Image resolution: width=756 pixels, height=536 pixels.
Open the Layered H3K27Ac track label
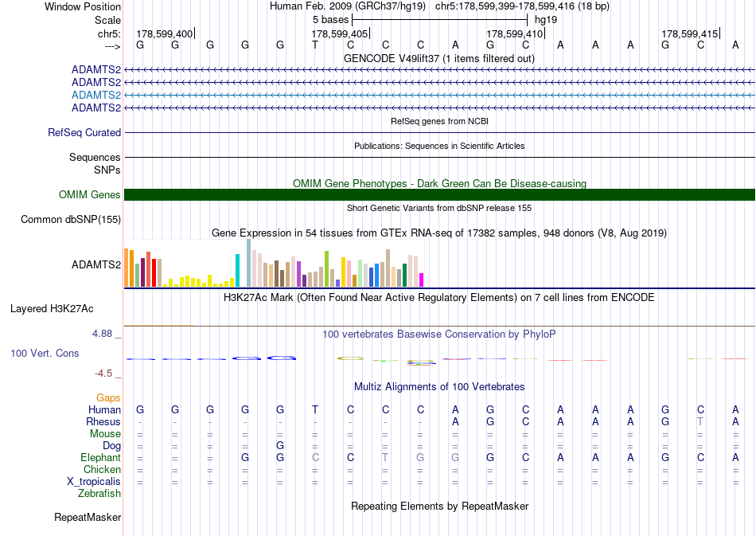point(52,309)
